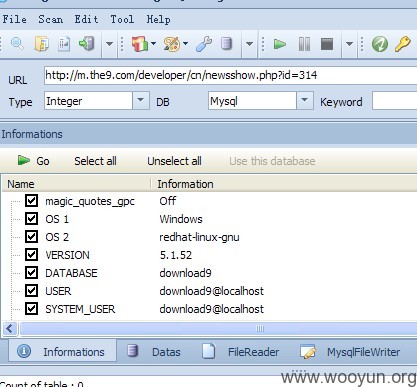Pause the scan with pause icon
The height and width of the screenshot is (387, 417).
(304, 44)
